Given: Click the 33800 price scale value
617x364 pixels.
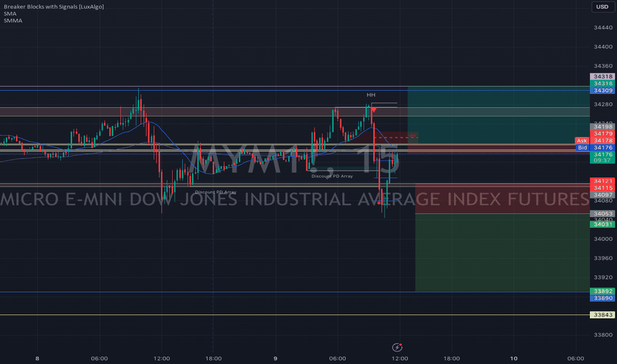Looking at the screenshot, I should tap(603, 335).
